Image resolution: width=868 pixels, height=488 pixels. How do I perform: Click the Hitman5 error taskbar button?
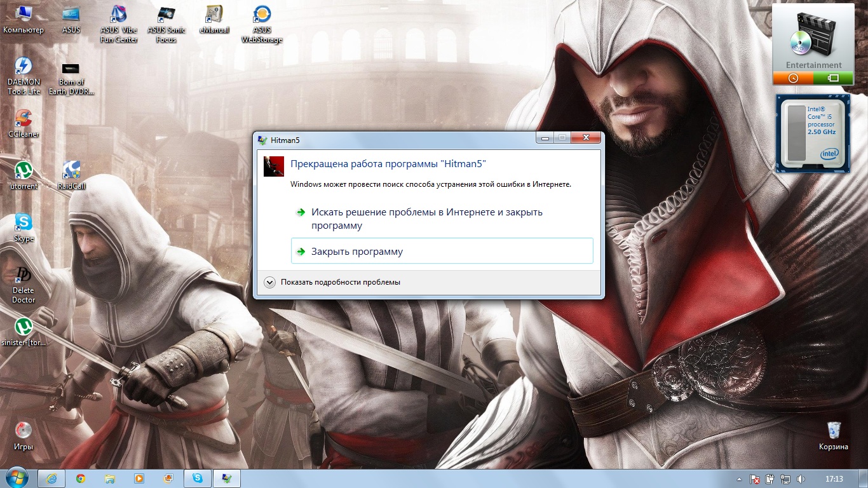coord(227,478)
